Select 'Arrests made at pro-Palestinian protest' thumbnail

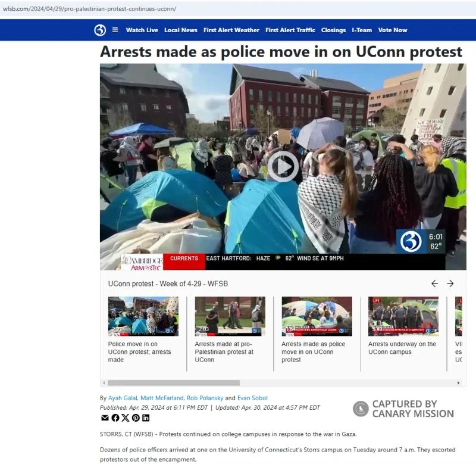click(x=230, y=316)
